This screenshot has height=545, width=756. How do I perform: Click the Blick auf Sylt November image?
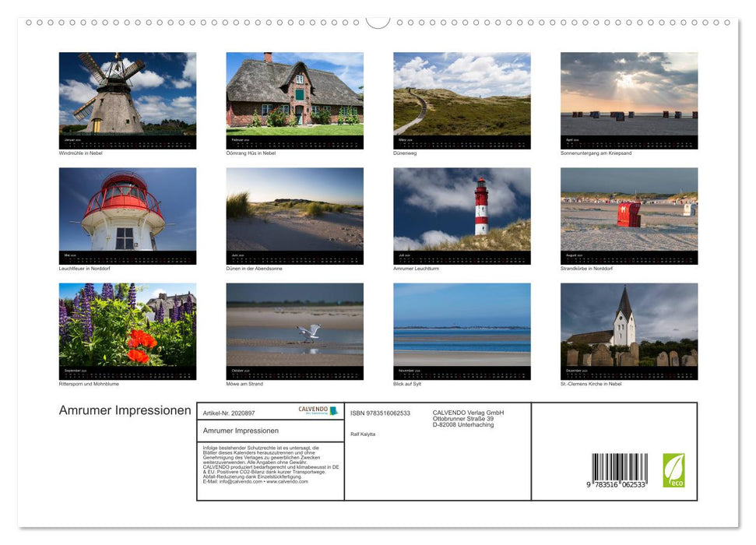coord(462,330)
